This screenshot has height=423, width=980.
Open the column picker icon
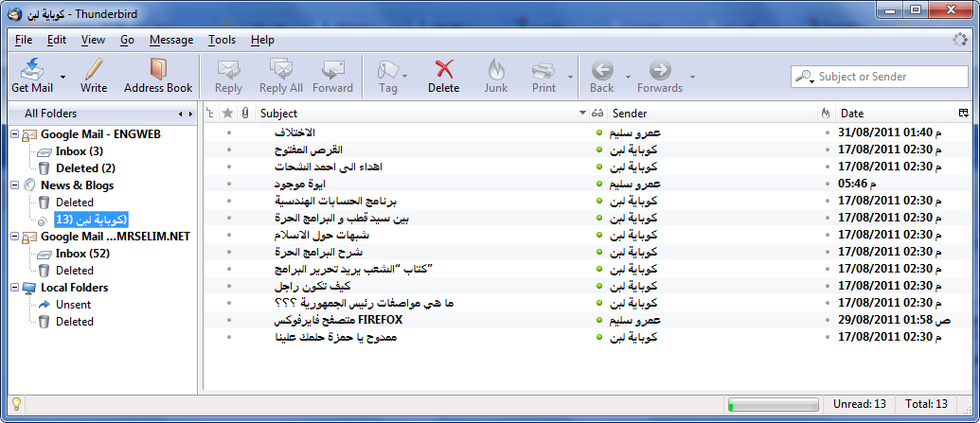coord(964,114)
